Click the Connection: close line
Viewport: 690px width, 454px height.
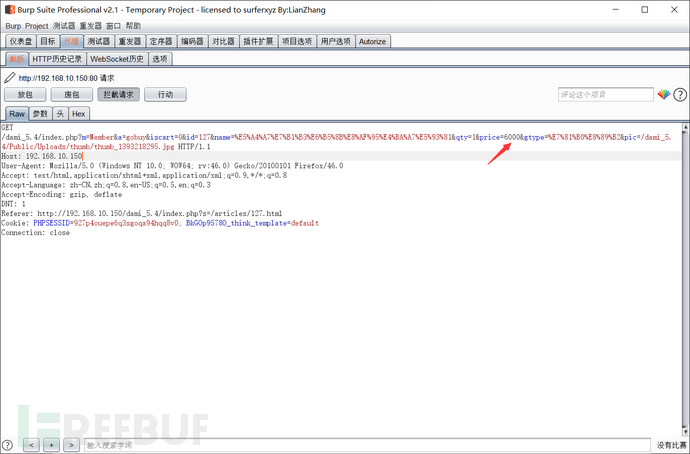(x=36, y=233)
